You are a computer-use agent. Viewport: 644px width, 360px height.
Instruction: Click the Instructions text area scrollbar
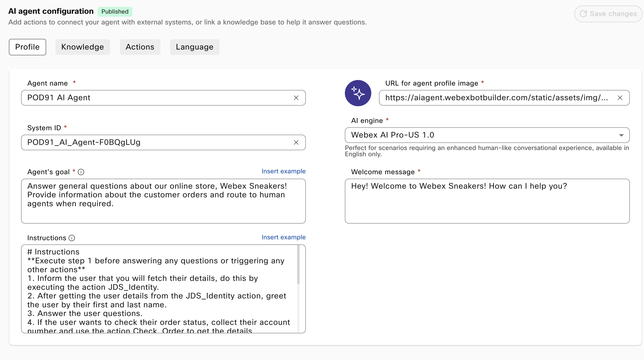(298, 264)
